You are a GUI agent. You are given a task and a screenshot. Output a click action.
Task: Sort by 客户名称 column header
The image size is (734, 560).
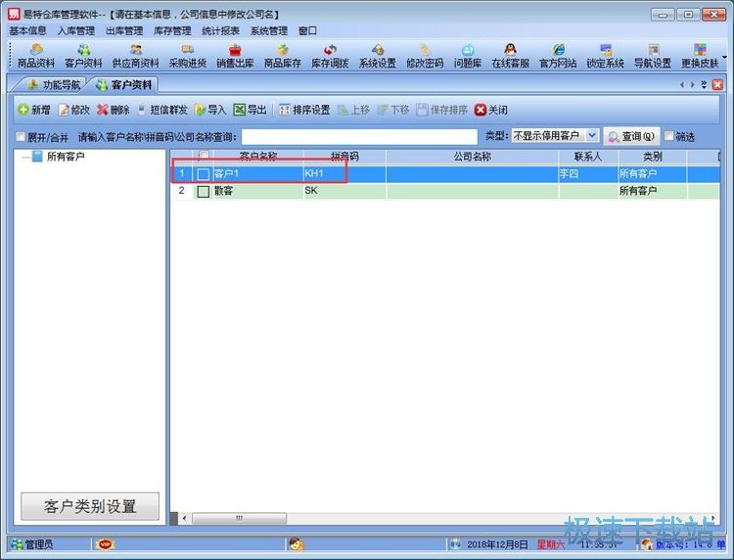point(258,157)
